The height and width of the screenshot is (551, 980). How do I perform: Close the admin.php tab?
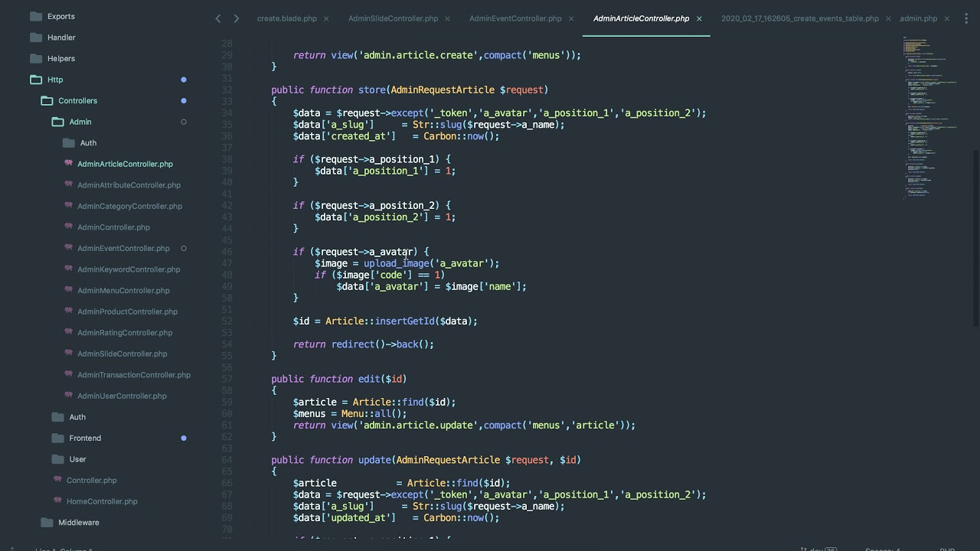(946, 18)
